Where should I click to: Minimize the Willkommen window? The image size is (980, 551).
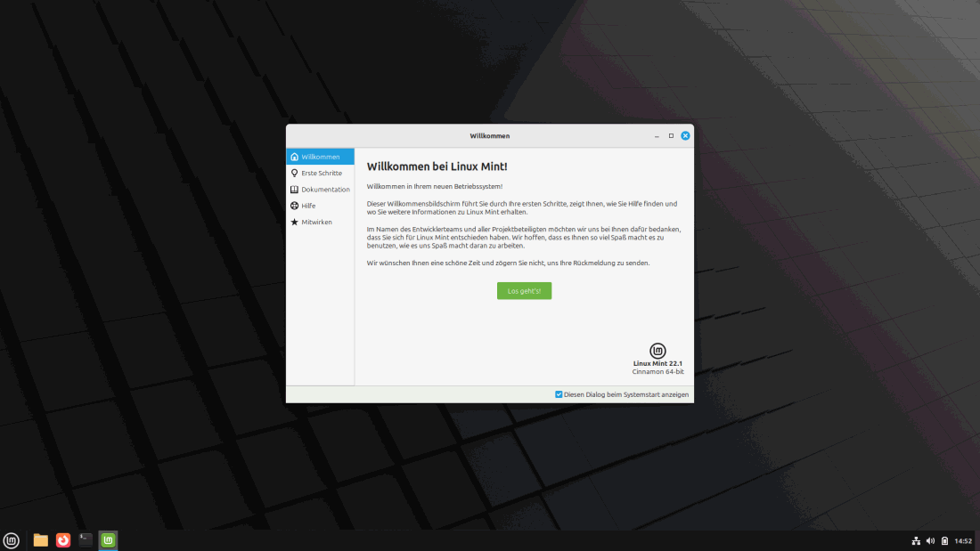coord(657,136)
